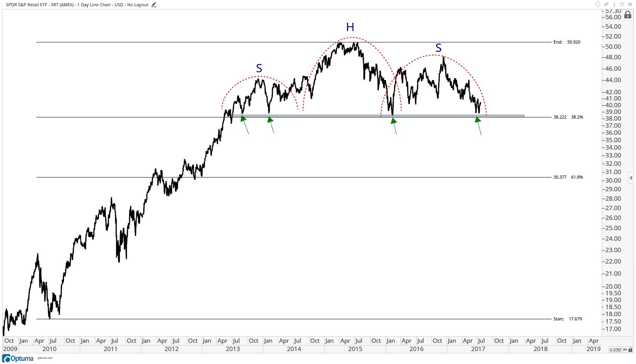Toggle the price scale lock icon

(628, 15)
